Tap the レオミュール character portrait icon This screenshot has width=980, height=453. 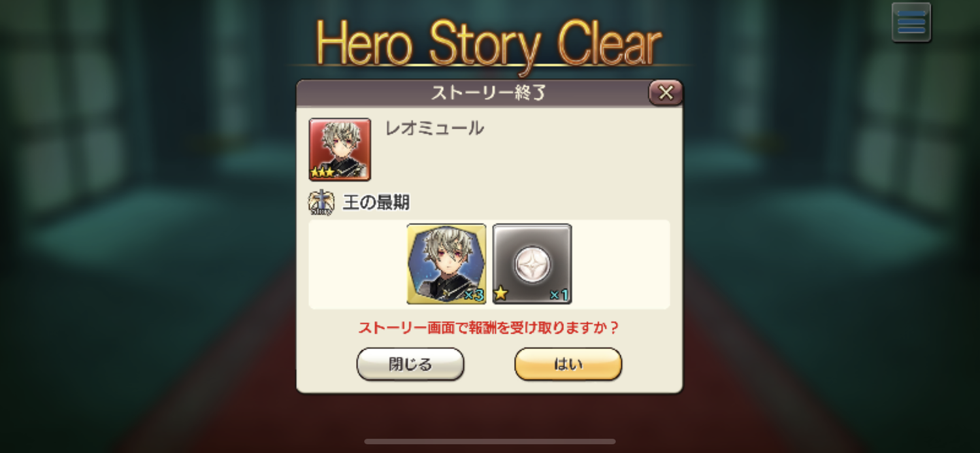(340, 150)
